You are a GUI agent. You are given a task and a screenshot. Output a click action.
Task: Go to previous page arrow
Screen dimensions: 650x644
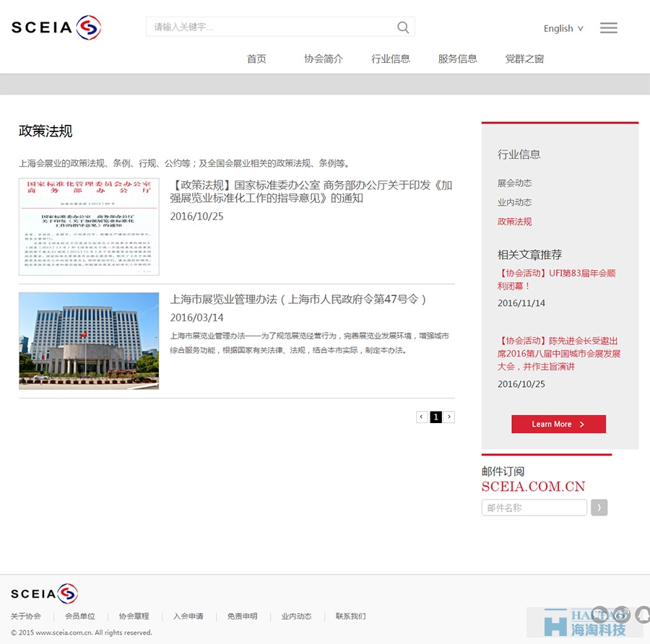(x=421, y=417)
